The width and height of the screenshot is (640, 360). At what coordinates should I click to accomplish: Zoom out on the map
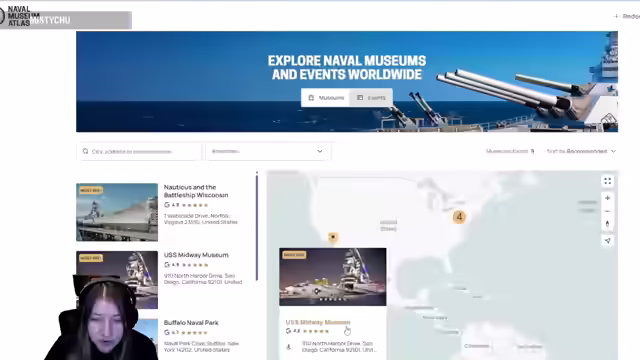pos(607,211)
